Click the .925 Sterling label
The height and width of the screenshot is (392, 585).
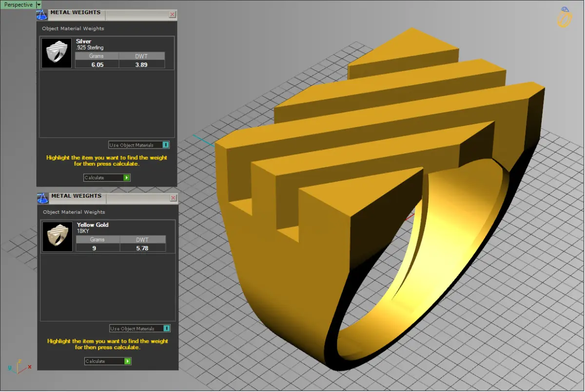pos(90,48)
